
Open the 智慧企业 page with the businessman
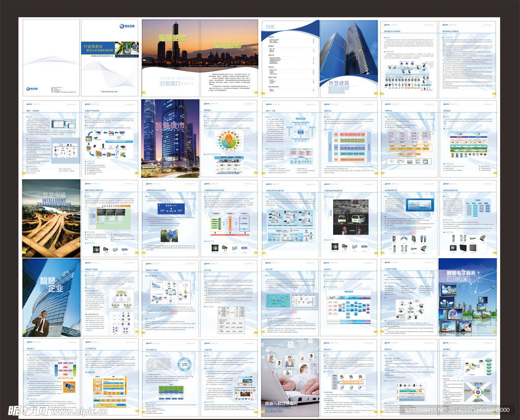pos(51,298)
